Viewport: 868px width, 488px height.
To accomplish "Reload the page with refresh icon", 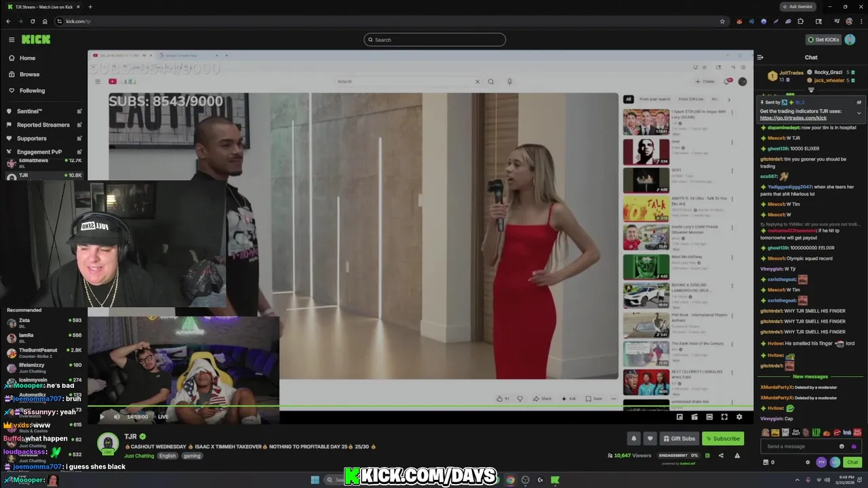I will click(x=33, y=21).
